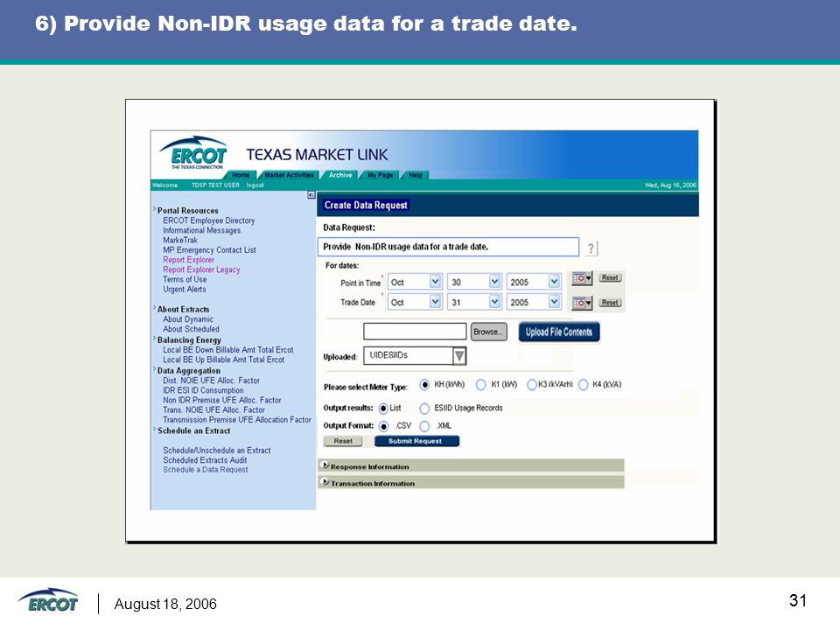The height and width of the screenshot is (630, 840).
Task: Switch to the Archive tab
Action: click(x=340, y=175)
